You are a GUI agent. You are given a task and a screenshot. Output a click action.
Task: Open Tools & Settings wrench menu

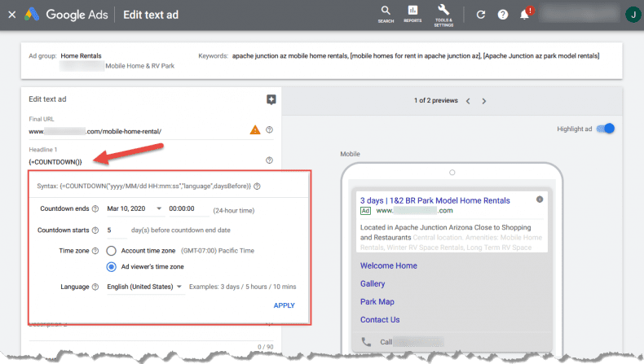(x=444, y=13)
